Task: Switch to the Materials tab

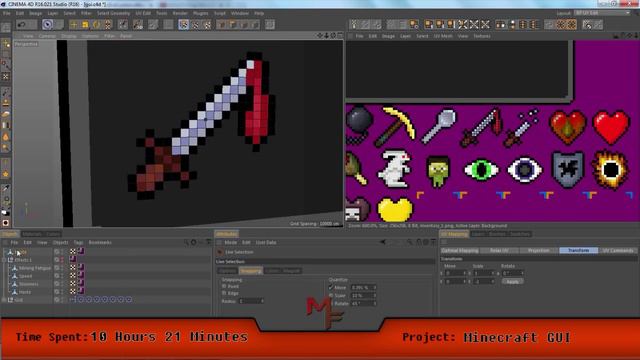Action: click(x=32, y=234)
